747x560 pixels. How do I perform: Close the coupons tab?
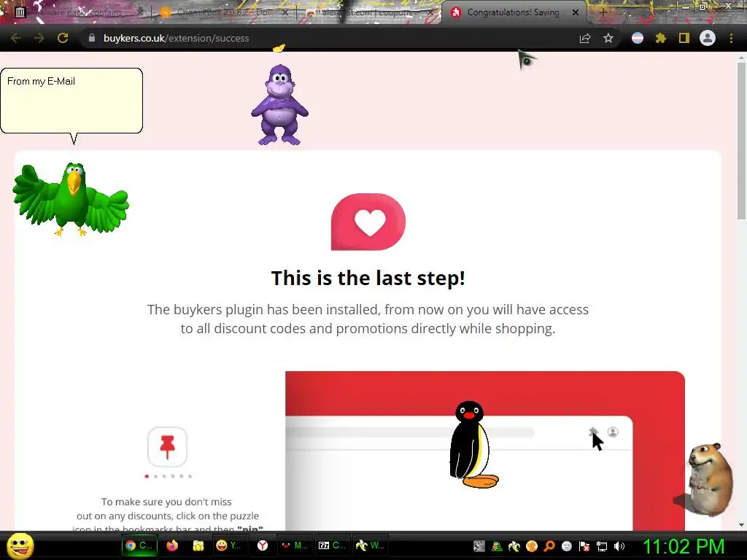point(430,13)
